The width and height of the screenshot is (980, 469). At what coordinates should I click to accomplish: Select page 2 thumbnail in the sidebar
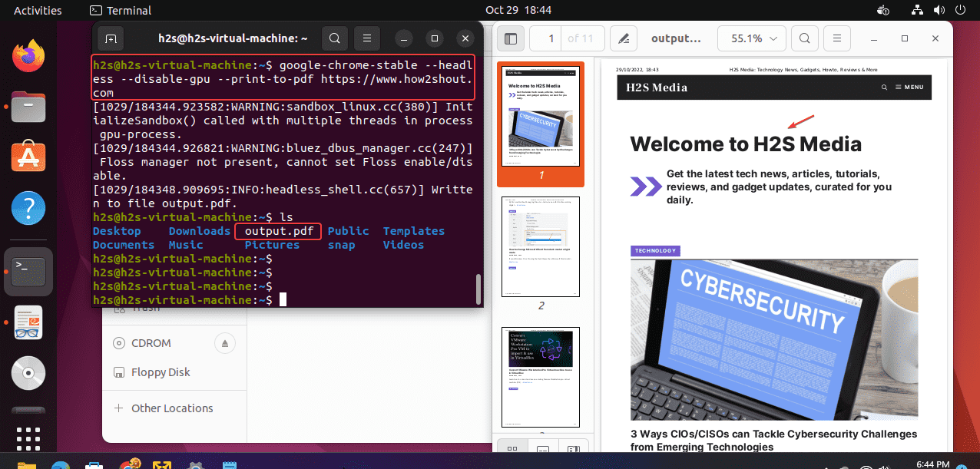pyautogui.click(x=541, y=246)
